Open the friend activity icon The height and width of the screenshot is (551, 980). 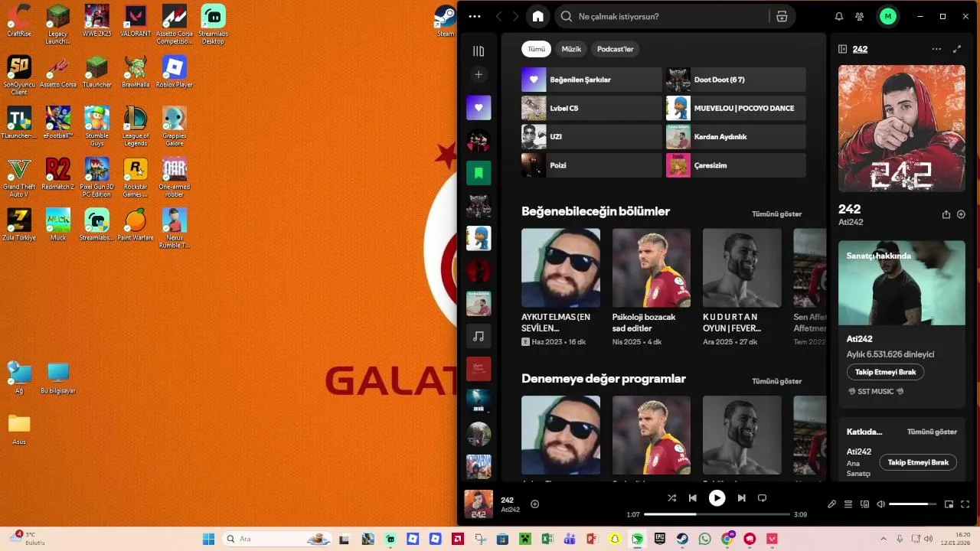860,16
